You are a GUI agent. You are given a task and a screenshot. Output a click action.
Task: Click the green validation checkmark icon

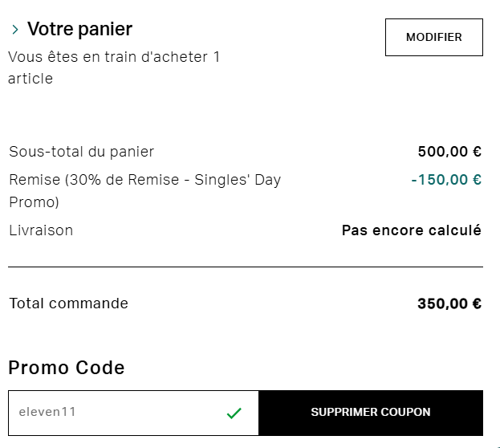tap(234, 413)
